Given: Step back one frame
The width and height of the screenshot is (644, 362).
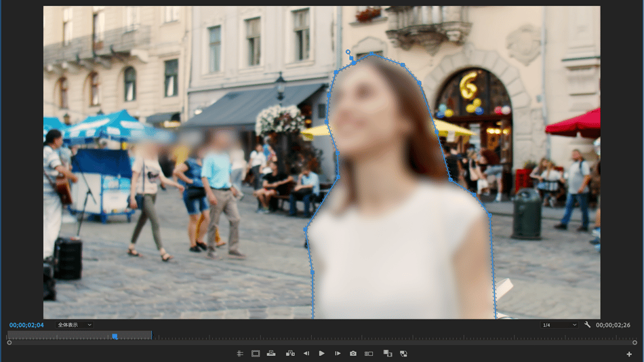Looking at the screenshot, I should 306,353.
